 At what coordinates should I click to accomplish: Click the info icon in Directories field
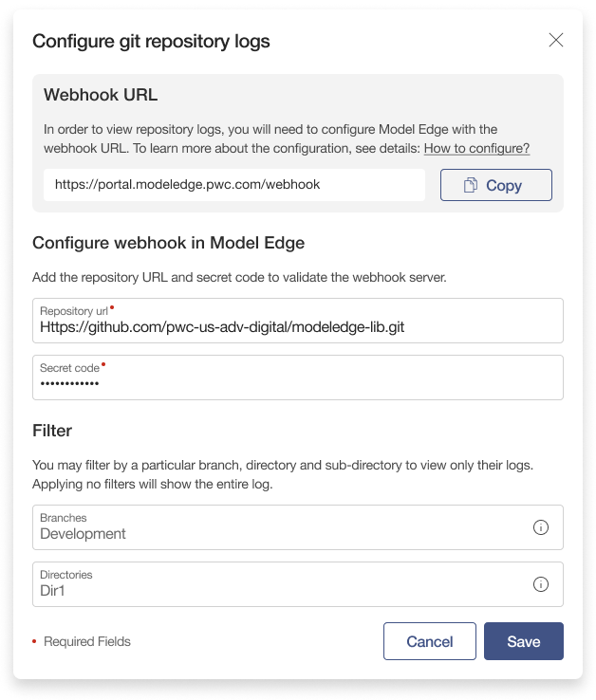tap(541, 584)
